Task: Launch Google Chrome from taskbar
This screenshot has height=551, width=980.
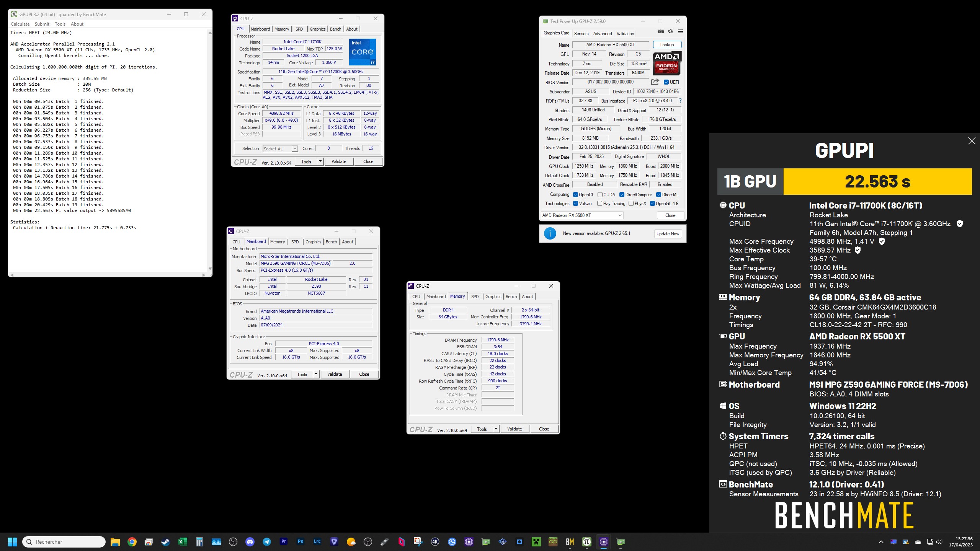Action: pos(132,542)
